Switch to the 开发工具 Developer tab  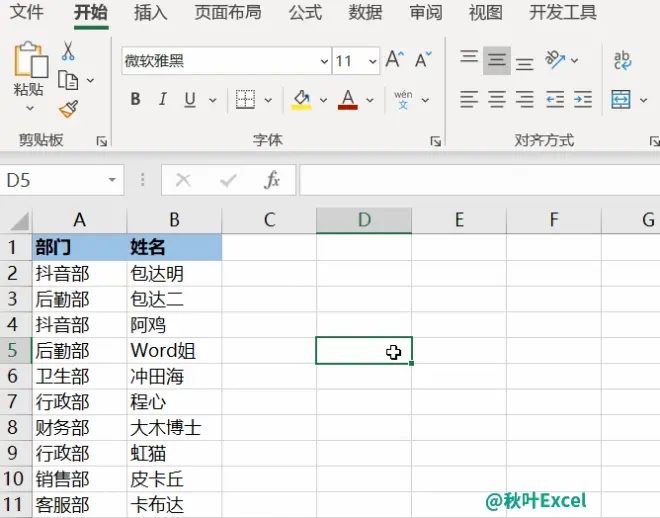pyautogui.click(x=563, y=12)
